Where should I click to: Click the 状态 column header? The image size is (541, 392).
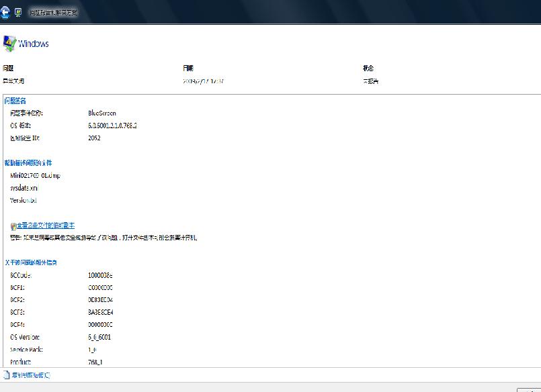[368, 68]
